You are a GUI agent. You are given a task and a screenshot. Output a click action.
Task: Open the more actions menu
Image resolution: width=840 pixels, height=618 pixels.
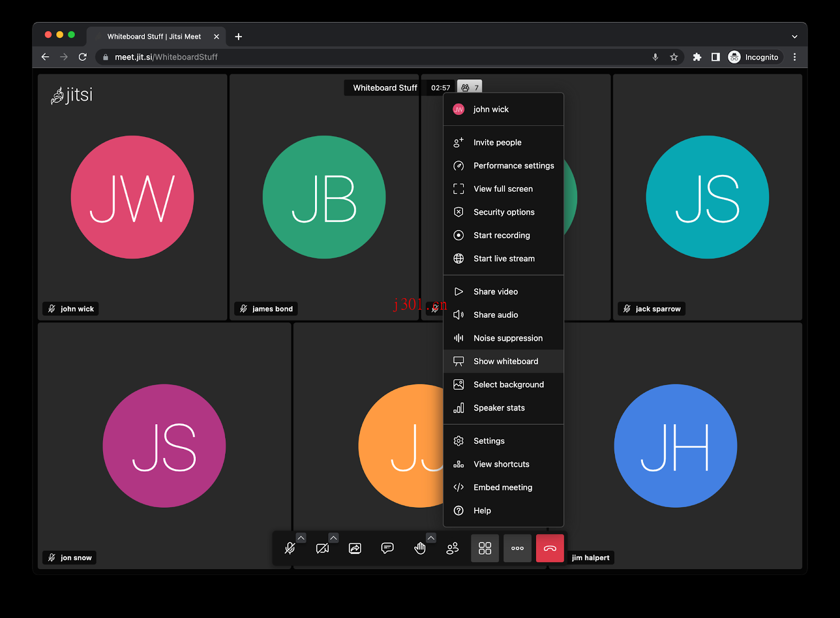(517, 548)
